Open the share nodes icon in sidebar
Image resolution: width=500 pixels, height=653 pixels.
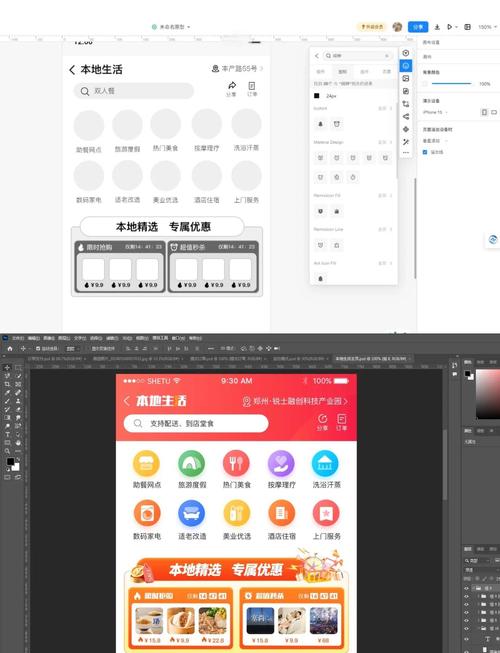[x=406, y=117]
